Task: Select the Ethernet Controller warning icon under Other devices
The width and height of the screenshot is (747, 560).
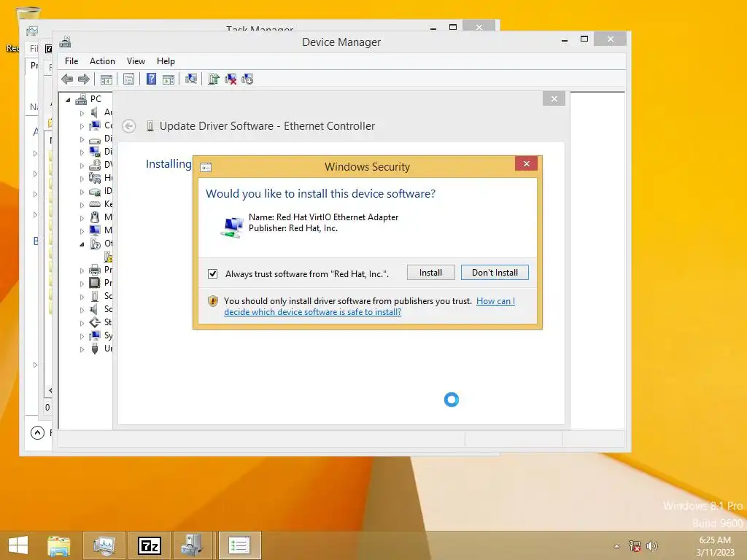Action: click(109, 257)
